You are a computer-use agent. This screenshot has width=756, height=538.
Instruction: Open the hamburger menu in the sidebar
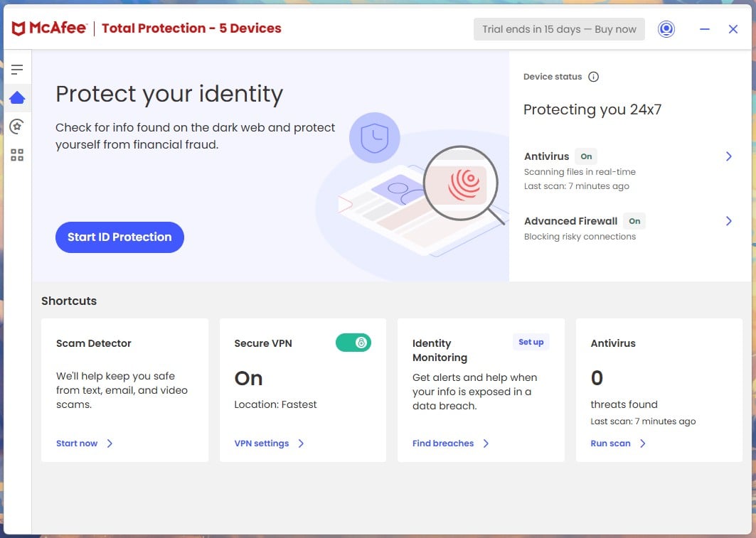(x=17, y=70)
